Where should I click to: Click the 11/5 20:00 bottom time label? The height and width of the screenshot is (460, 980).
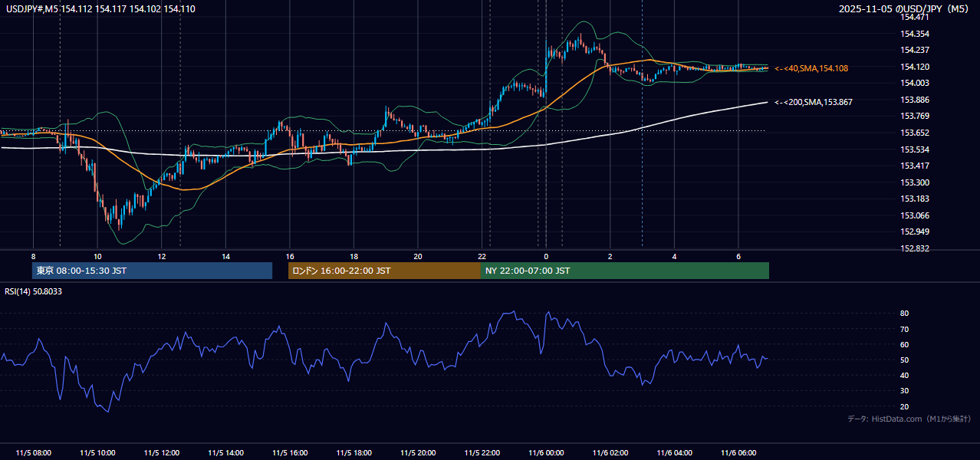(418, 453)
